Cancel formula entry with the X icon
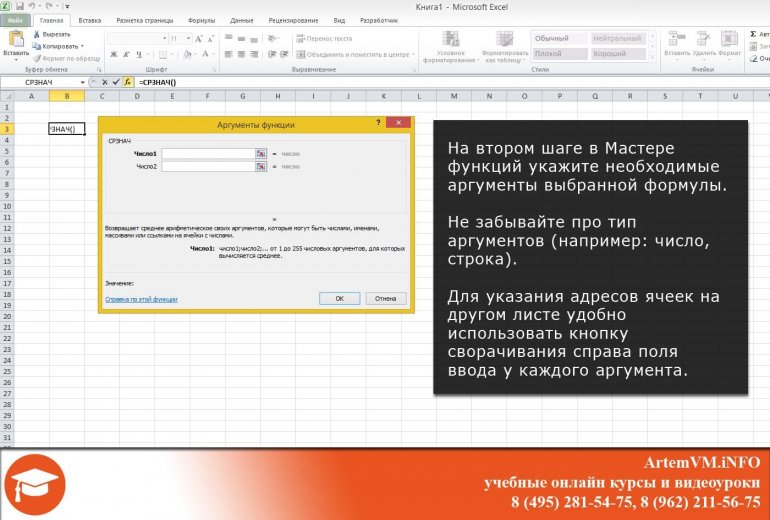Viewport: 770px width, 520px height. pyautogui.click(x=105, y=82)
